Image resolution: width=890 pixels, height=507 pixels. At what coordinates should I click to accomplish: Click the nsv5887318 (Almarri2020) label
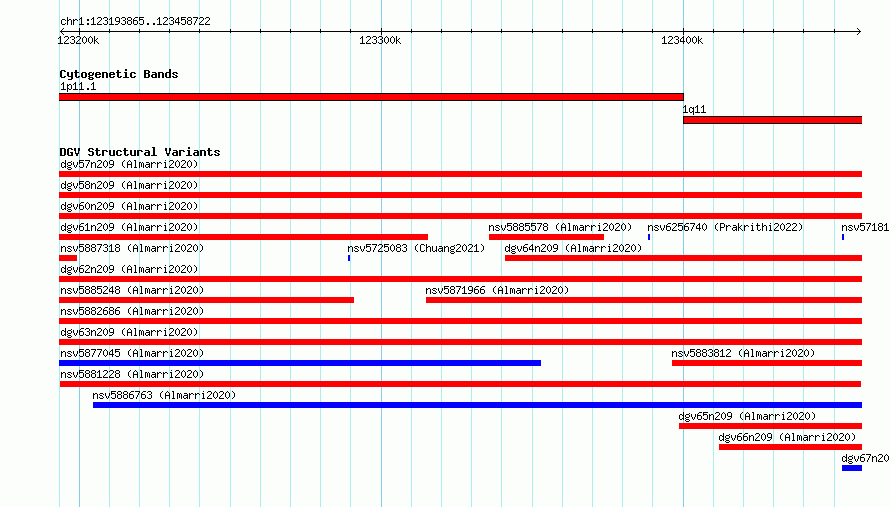[x=132, y=248]
